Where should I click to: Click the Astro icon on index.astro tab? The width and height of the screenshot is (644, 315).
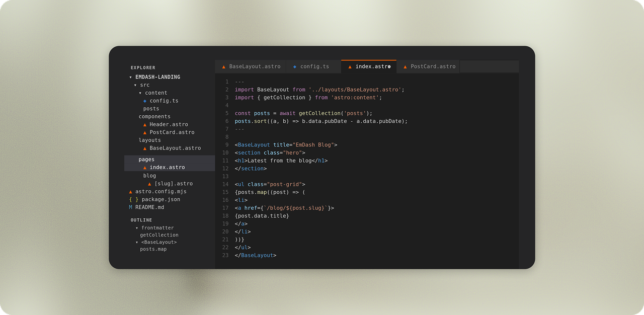click(x=350, y=67)
